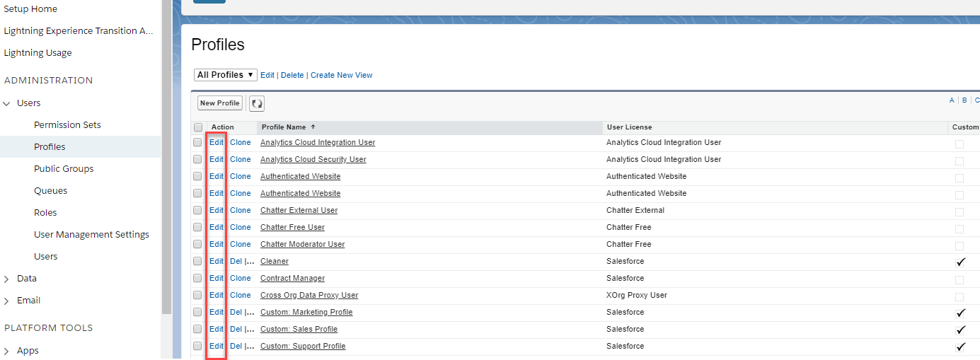Edit the Analytics Cloud Integration User profile
980x360 pixels.
point(217,142)
